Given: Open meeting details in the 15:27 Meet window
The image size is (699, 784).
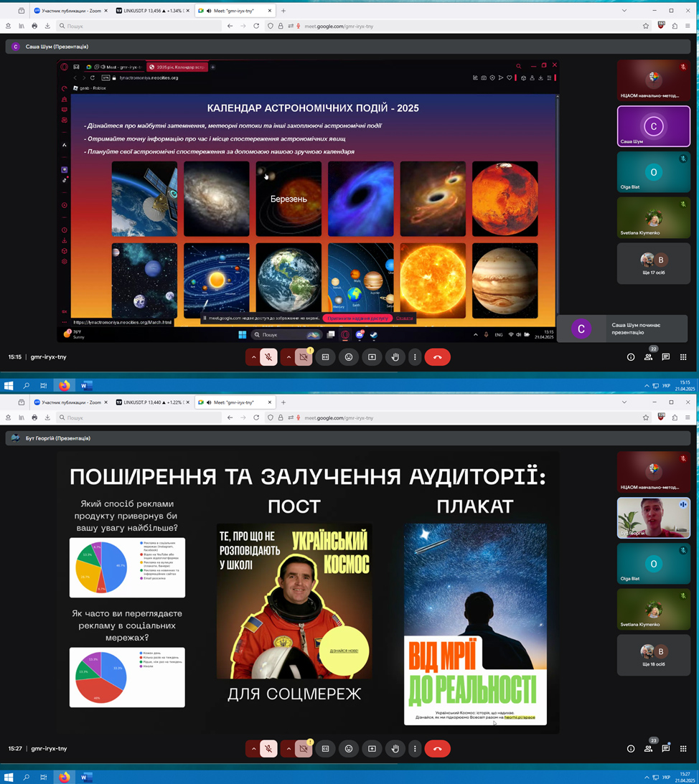Looking at the screenshot, I should click(x=630, y=749).
